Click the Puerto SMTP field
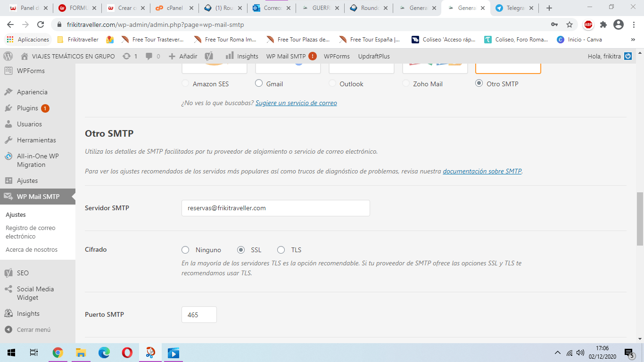This screenshot has height=362, width=644. pyautogui.click(x=199, y=314)
